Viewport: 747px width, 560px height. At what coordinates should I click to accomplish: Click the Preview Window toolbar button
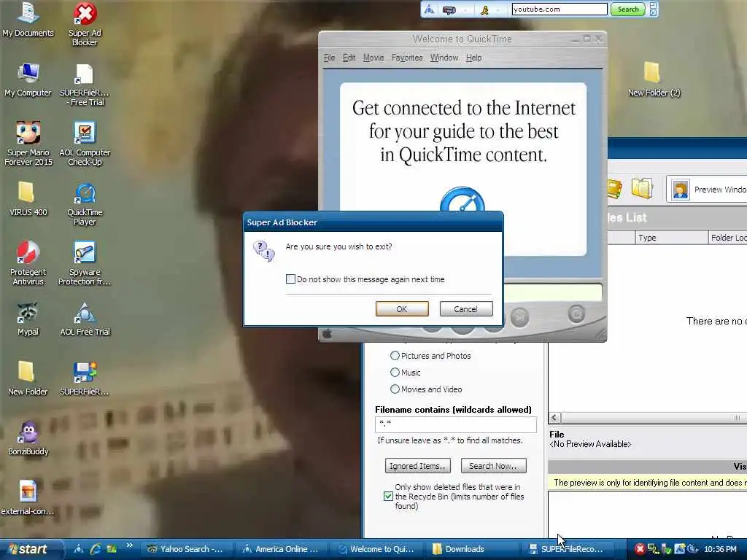click(707, 190)
